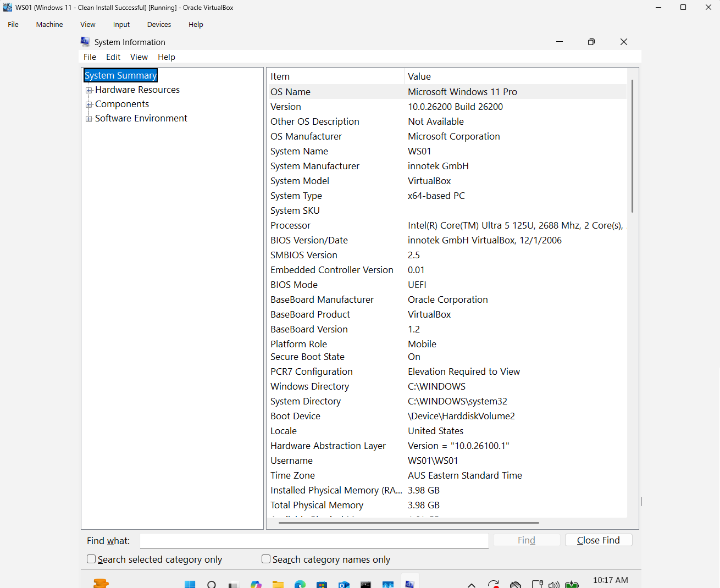The width and height of the screenshot is (720, 588).
Task: Click the horizontal scrollbar under details list
Action: click(x=408, y=523)
